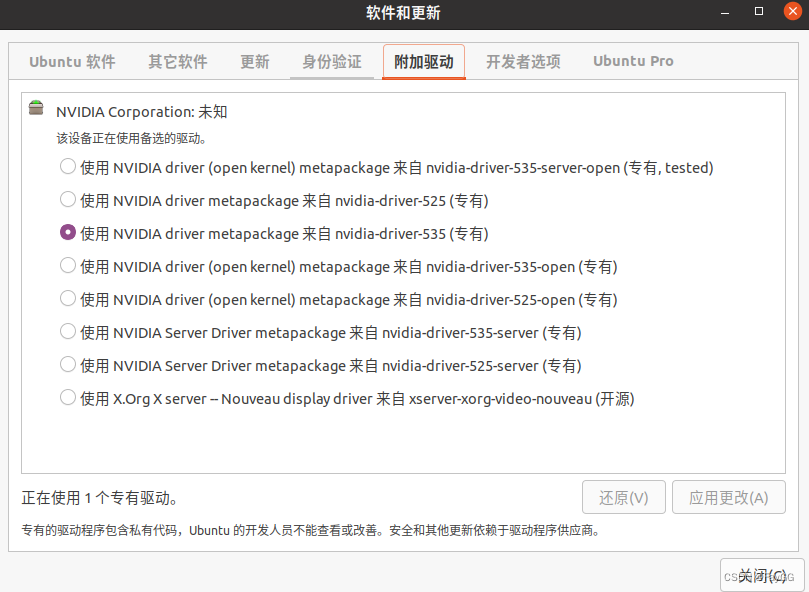Close window with the orange X button
This screenshot has height=592, width=809.
(x=793, y=11)
